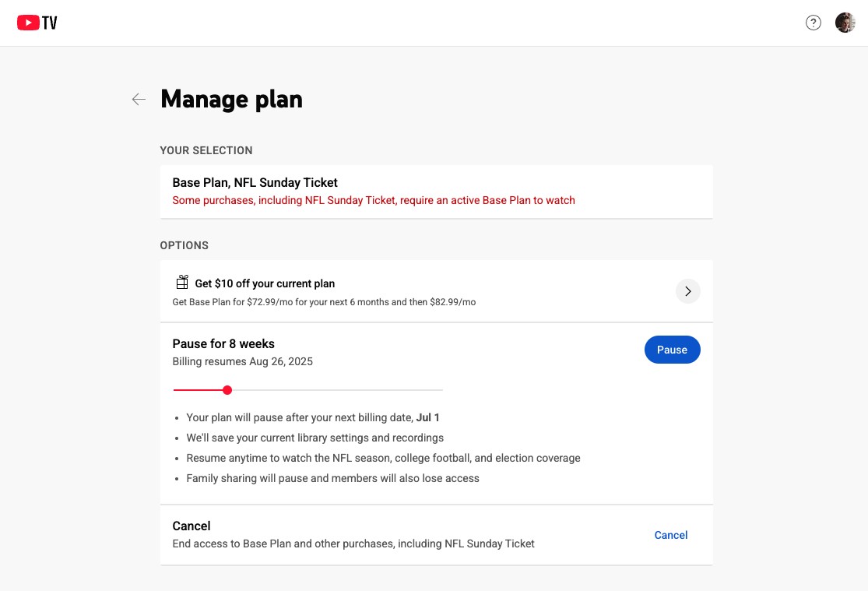Click the YouTube TV logo
Image resolution: width=868 pixels, height=591 pixels.
click(x=37, y=23)
